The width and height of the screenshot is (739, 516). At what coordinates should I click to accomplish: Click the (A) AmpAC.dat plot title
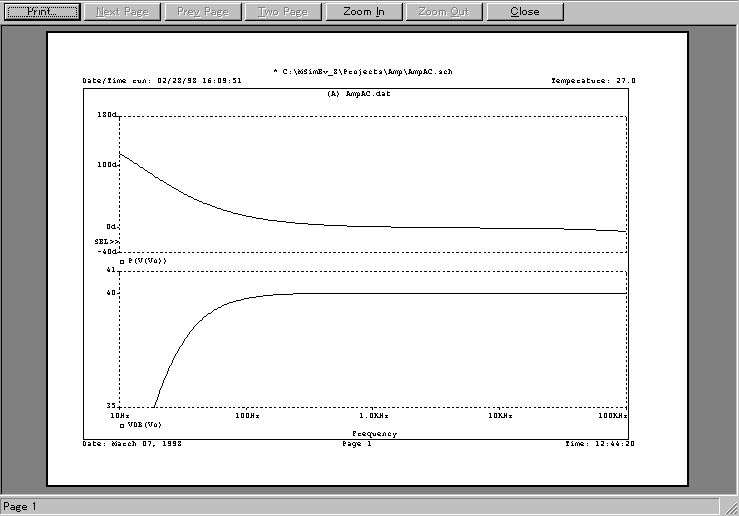[355, 94]
